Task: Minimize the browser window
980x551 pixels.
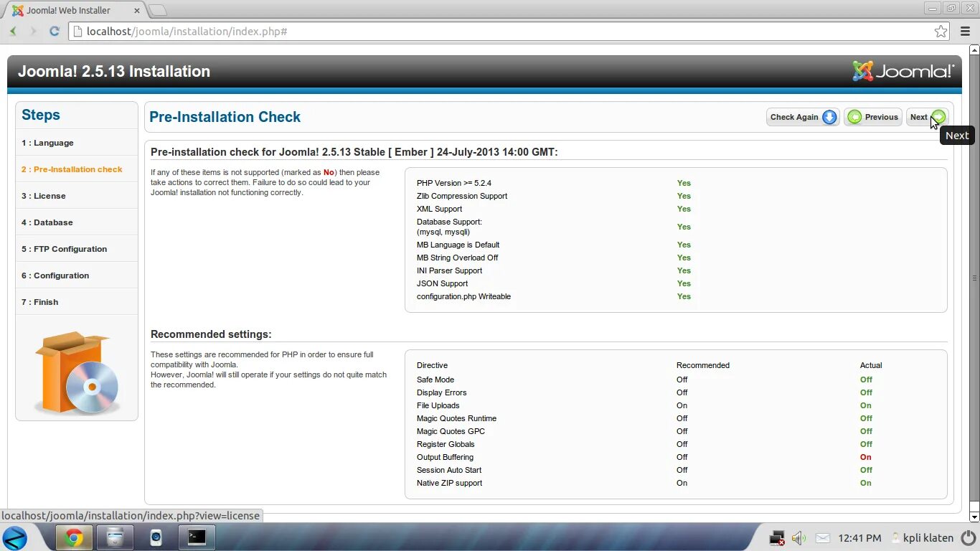Action: [933, 8]
